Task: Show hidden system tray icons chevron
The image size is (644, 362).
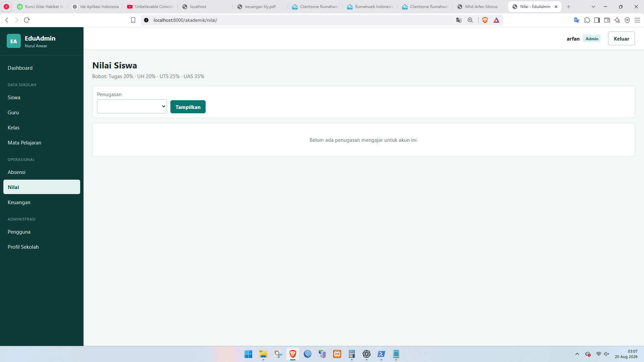Action: 577,354
